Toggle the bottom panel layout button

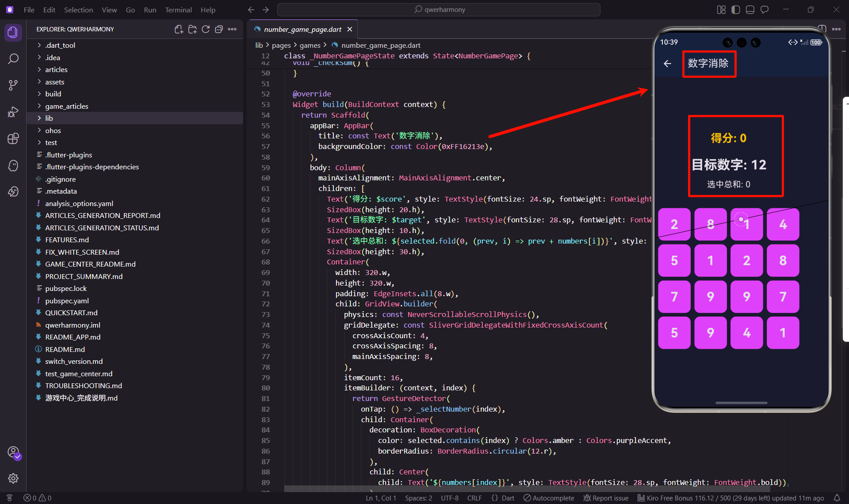750,10
